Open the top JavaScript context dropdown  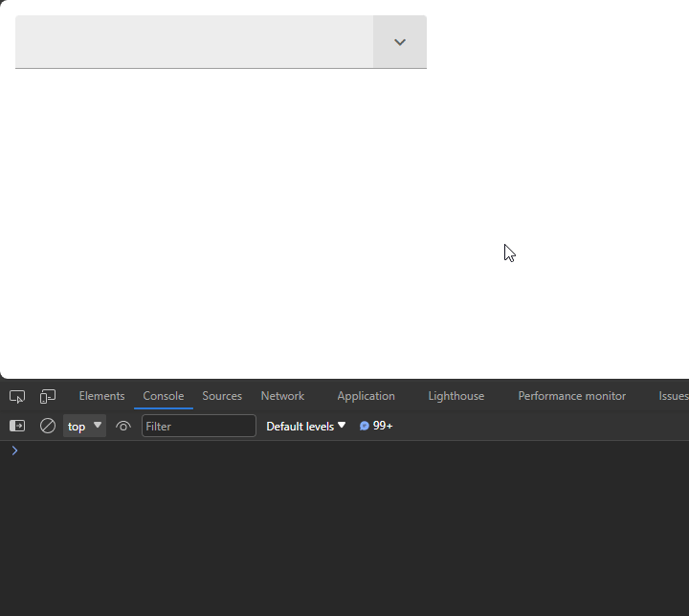pyautogui.click(x=84, y=426)
